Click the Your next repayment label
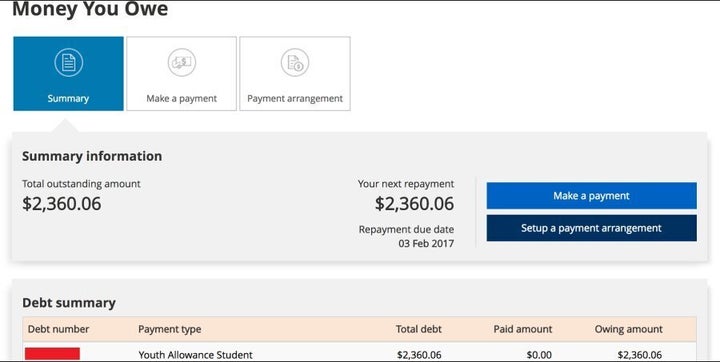 [406, 184]
